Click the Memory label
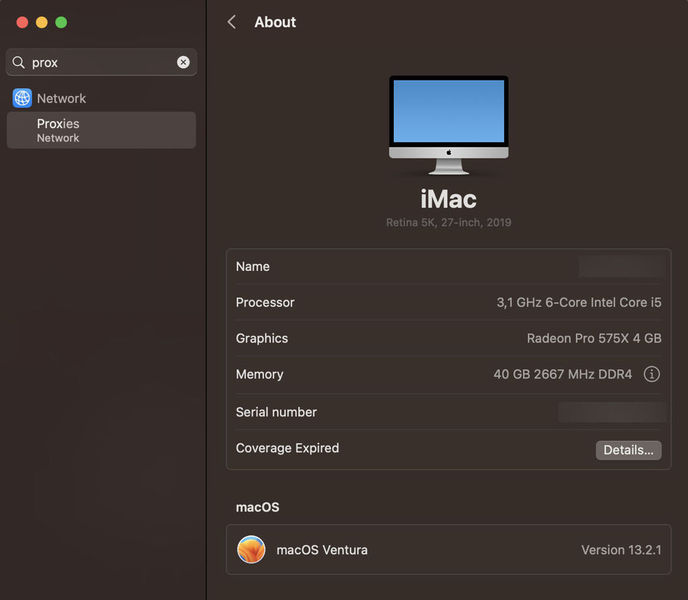Screen dimensions: 688x600 coord(260,374)
